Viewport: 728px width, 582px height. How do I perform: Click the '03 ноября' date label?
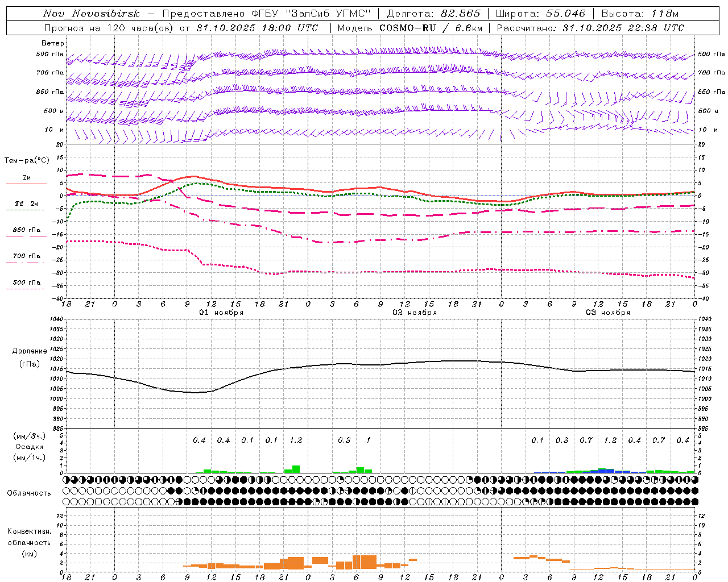tap(608, 313)
